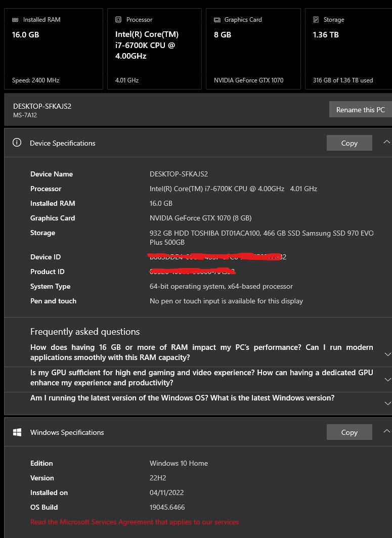The image size is (392, 538).
Task: Select the Processor i7-6700K card
Action: coord(154,49)
